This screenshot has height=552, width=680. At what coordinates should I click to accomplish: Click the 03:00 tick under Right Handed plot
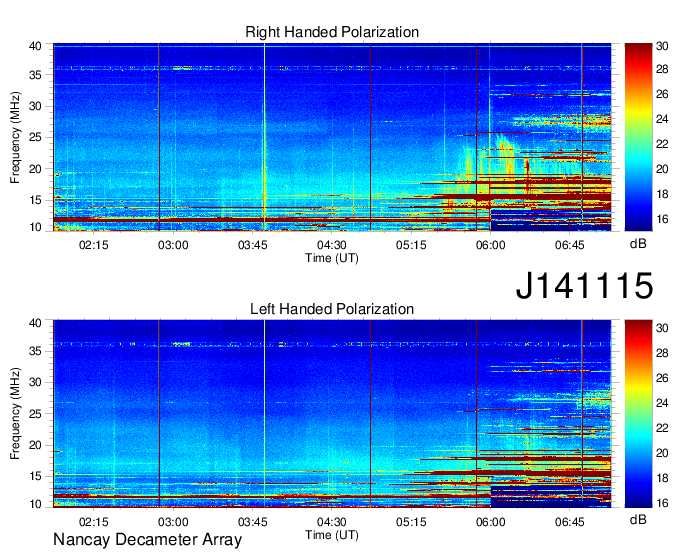coord(173,245)
